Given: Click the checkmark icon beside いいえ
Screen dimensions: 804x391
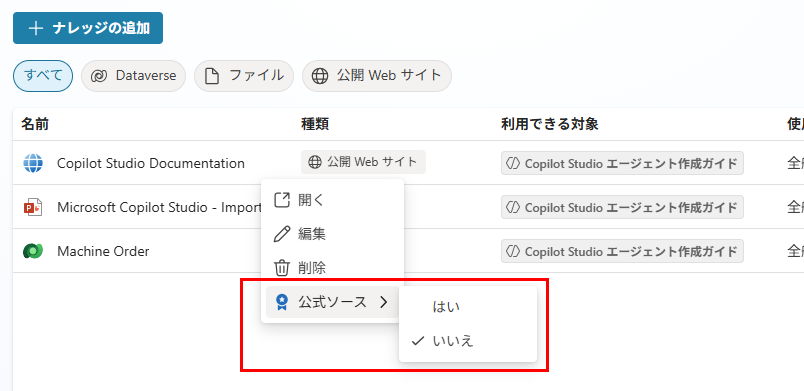Looking at the screenshot, I should [x=418, y=341].
